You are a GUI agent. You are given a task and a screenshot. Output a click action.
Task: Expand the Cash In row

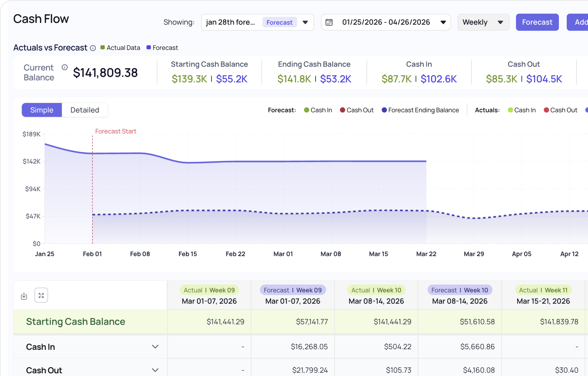point(155,346)
